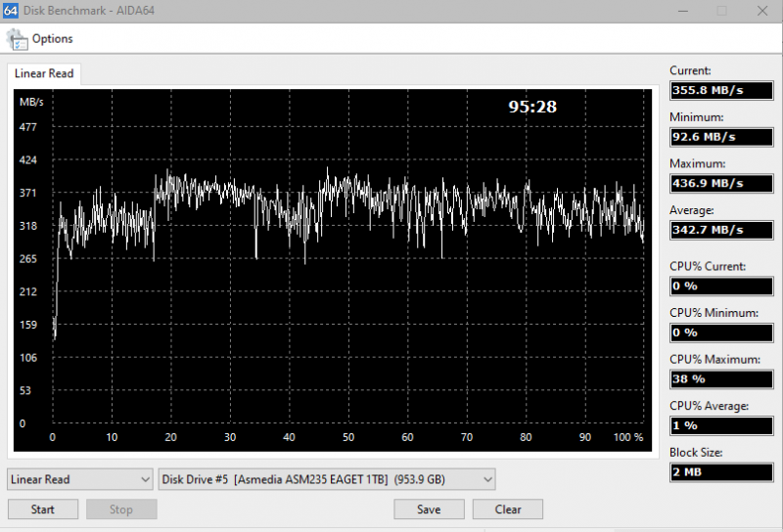
Task: Select the Average 342.7 MB/s value box
Action: click(720, 230)
